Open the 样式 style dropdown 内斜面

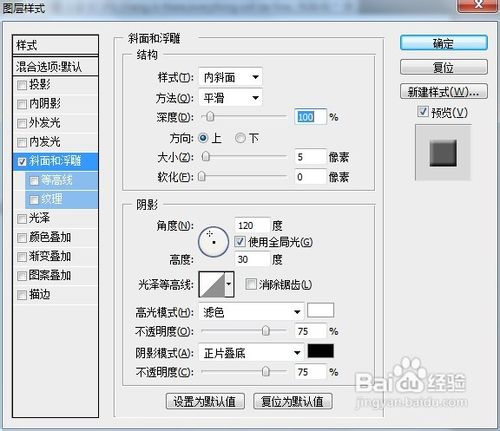pyautogui.click(x=230, y=77)
